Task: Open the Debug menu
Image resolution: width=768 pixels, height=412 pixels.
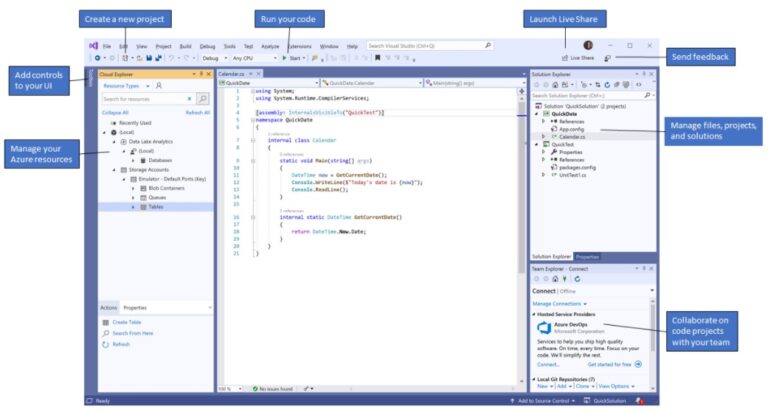Action: point(207,46)
